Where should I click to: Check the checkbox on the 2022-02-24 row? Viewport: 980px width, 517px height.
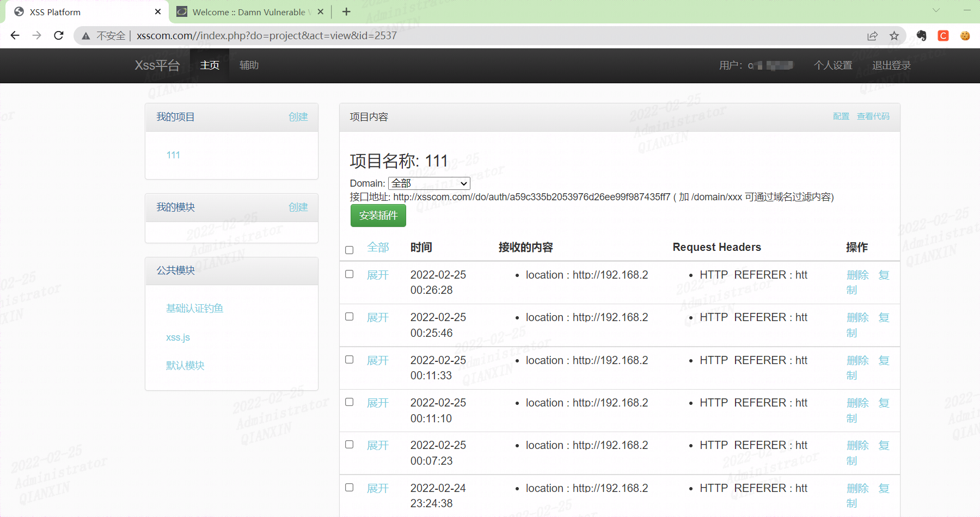(x=350, y=487)
